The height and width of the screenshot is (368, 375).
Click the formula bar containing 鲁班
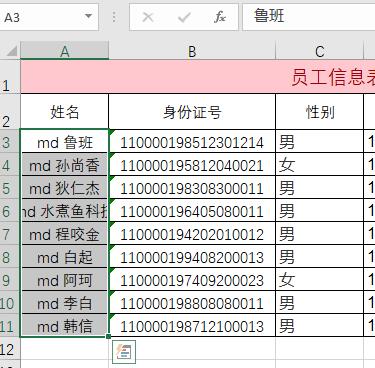309,17
